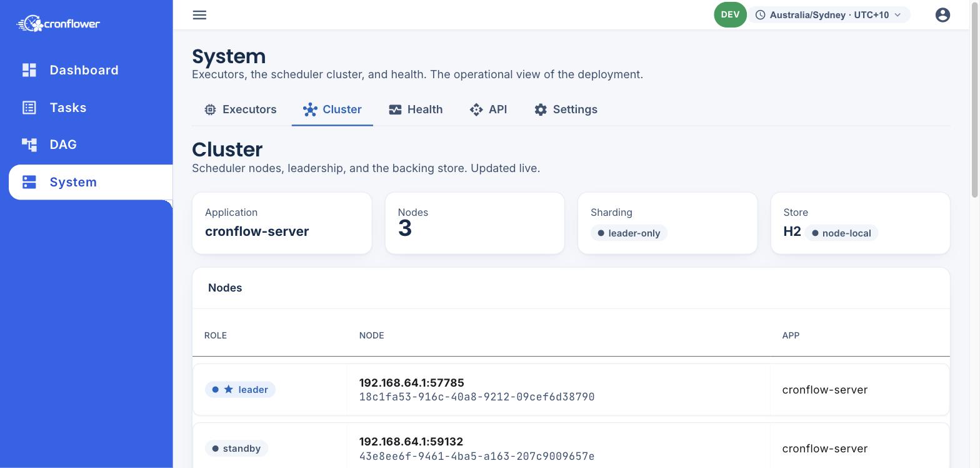Click the Nodes count value 3
Screen dimensions: 980x468
[405, 228]
